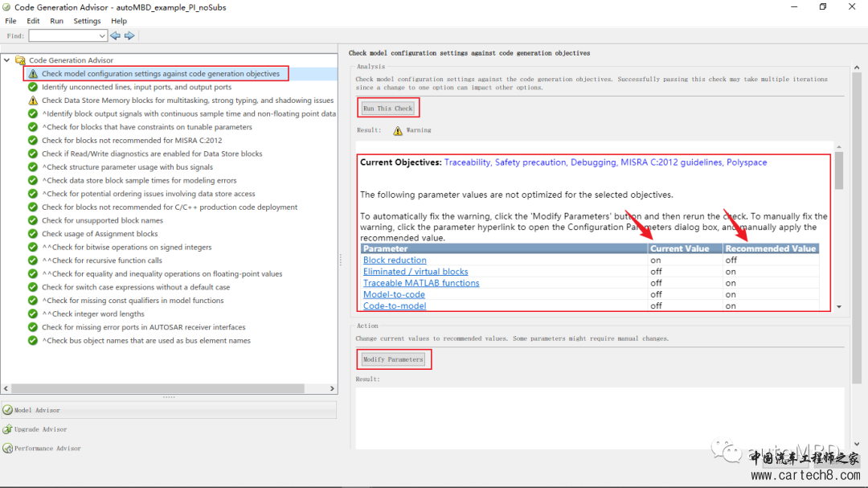This screenshot has width=868, height=488.
Task: Click the Find next arrow icon
Action: tap(129, 35)
